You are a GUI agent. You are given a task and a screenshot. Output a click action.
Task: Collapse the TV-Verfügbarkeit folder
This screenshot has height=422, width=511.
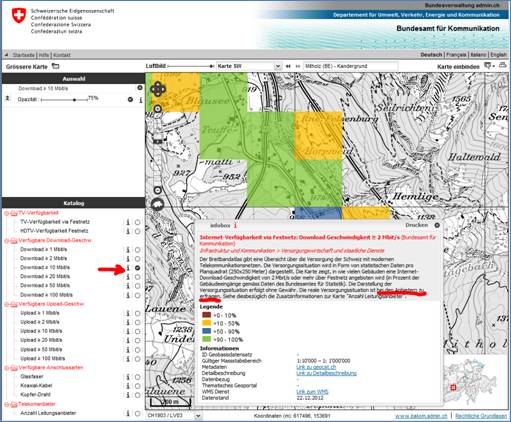(x=6, y=213)
